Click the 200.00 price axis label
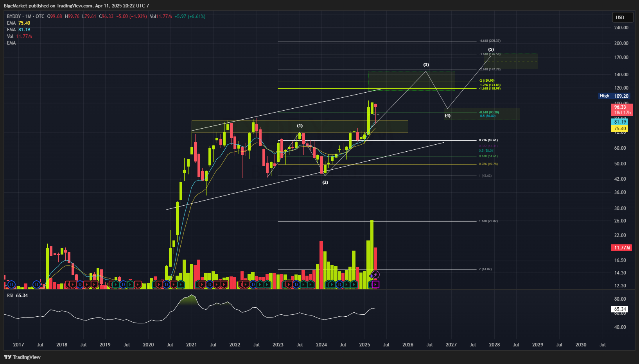The height and width of the screenshot is (364, 639). coord(621,43)
